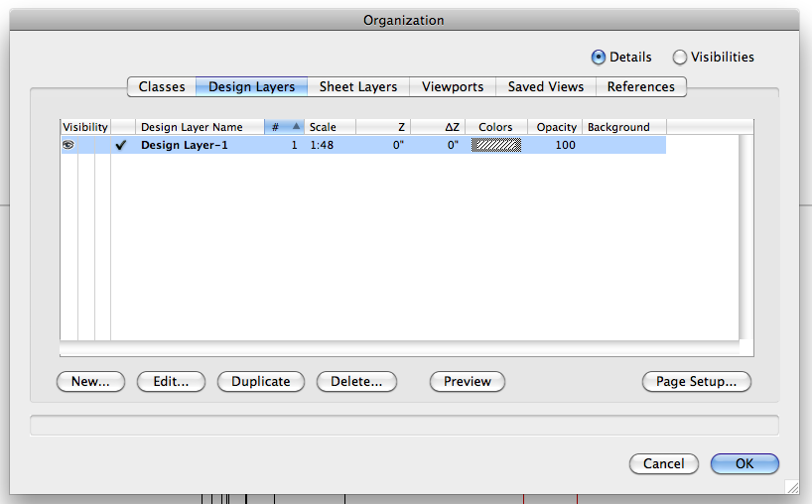
Task: Click the active layer checkmark for Design Layer-1
Action: click(121, 145)
